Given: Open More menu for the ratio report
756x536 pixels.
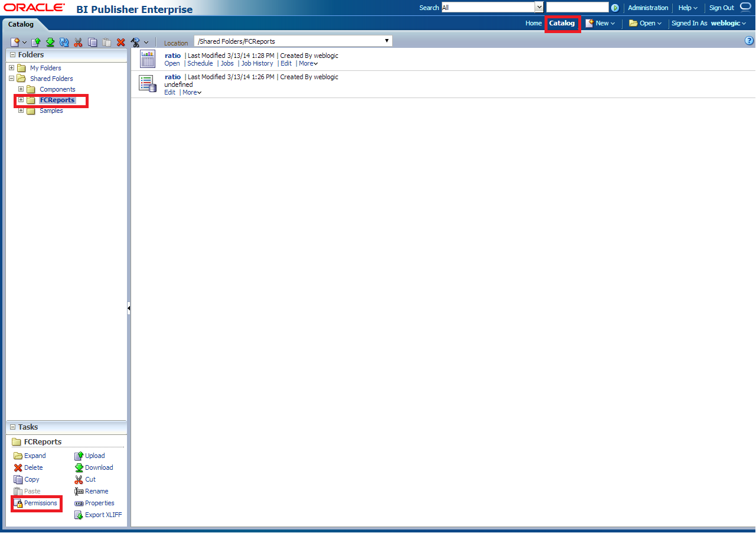Looking at the screenshot, I should (x=308, y=63).
